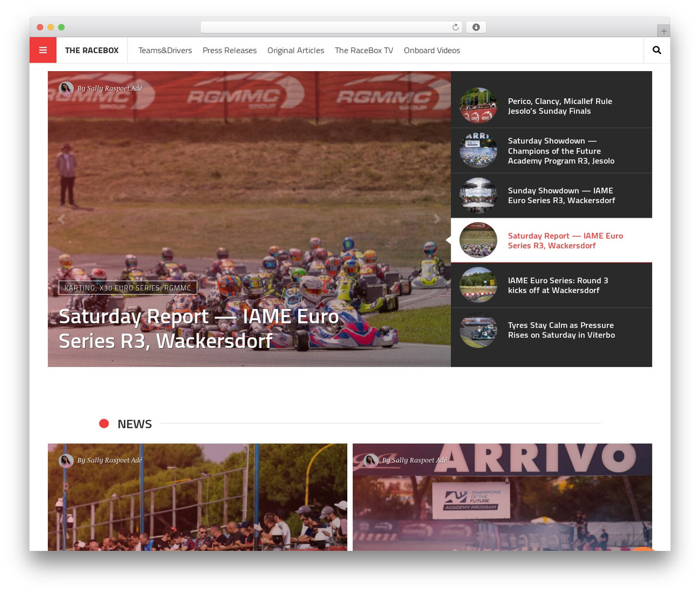The height and width of the screenshot is (593, 700).
Task: Add a new browser tab
Action: pyautogui.click(x=663, y=31)
